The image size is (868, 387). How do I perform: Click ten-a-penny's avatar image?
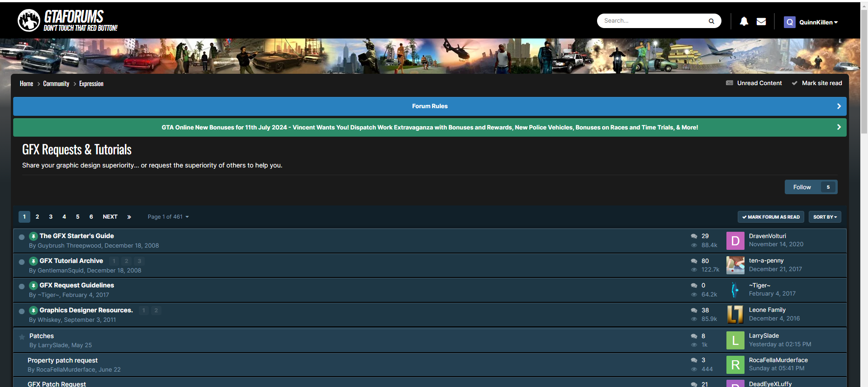pos(735,265)
